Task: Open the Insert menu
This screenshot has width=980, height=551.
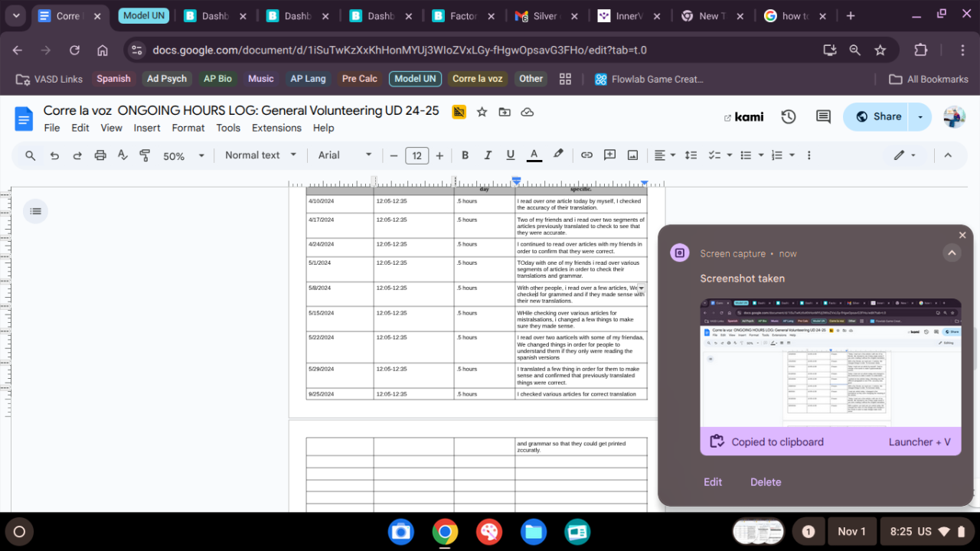Action: [147, 128]
